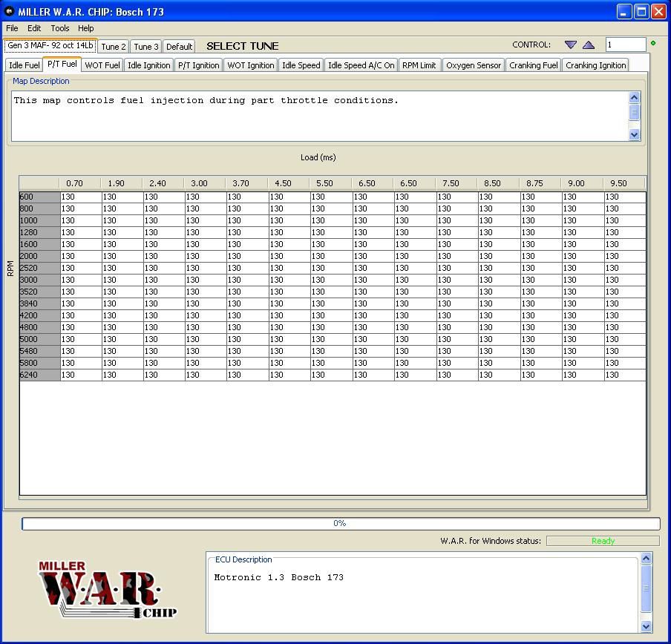The image size is (671, 644).
Task: Minimize the W.A.R. Chip window
Action: pyautogui.click(x=624, y=12)
